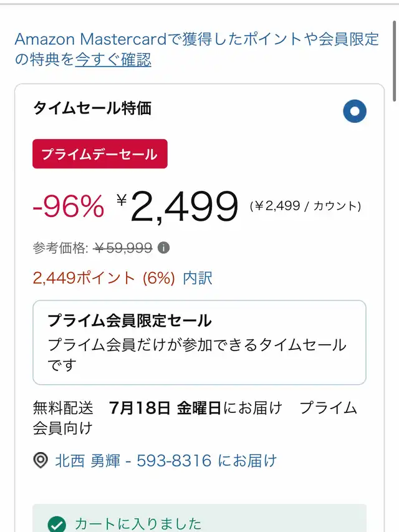Click the カートに入りました confirmation message
The width and height of the screenshot is (399, 532).
138,524
